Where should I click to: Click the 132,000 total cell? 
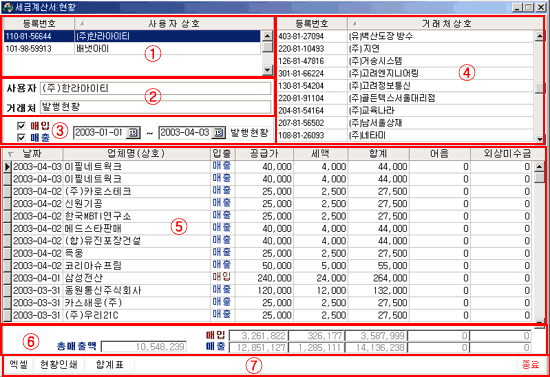click(x=378, y=290)
